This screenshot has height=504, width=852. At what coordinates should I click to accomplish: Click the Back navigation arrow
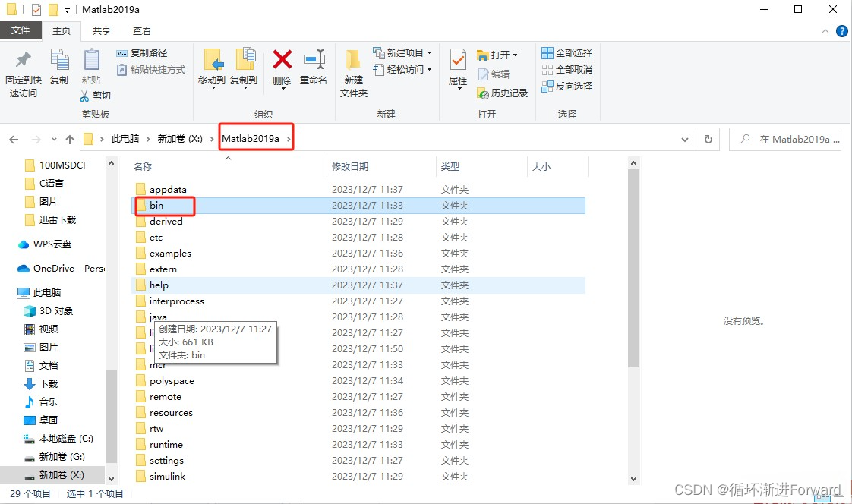(14, 140)
